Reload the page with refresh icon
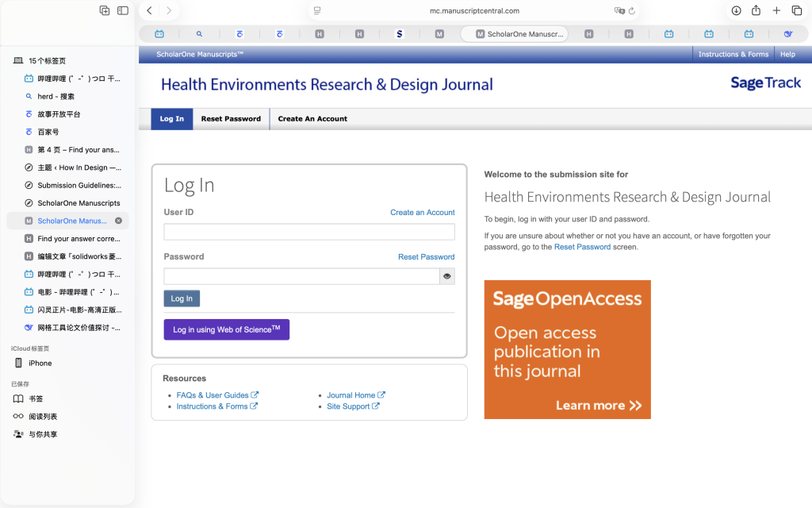Screen dimensions: 812x508 (632, 11)
